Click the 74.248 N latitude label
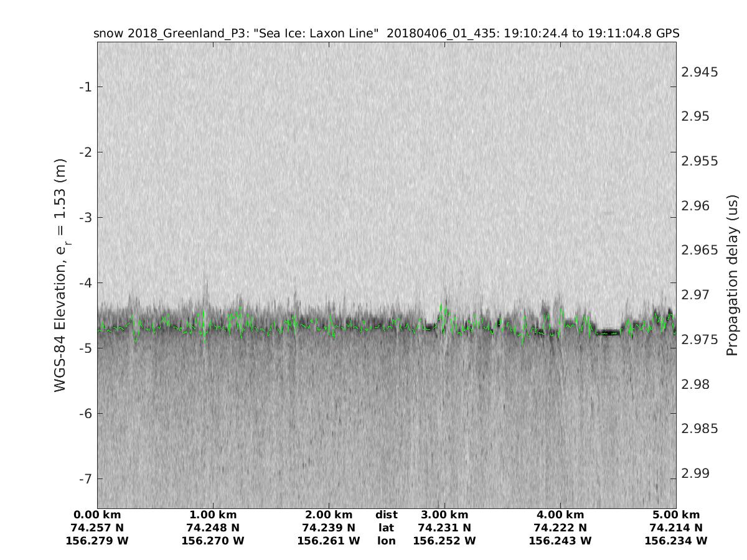The image size is (747, 560). (x=213, y=528)
